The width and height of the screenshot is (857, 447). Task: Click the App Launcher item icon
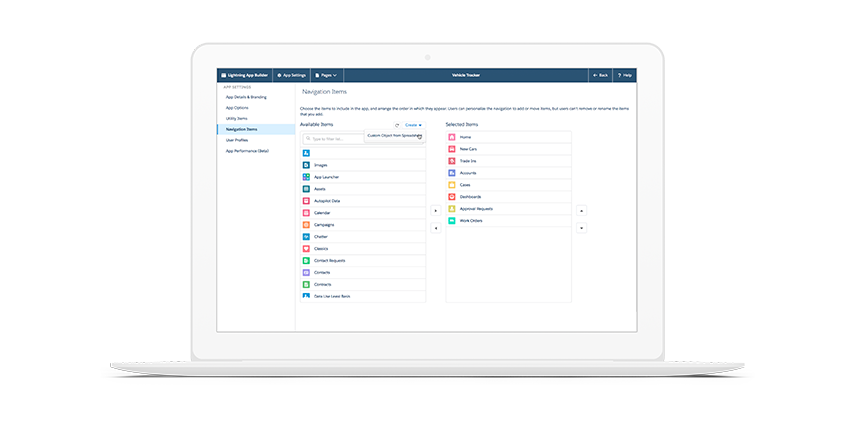pos(307,177)
